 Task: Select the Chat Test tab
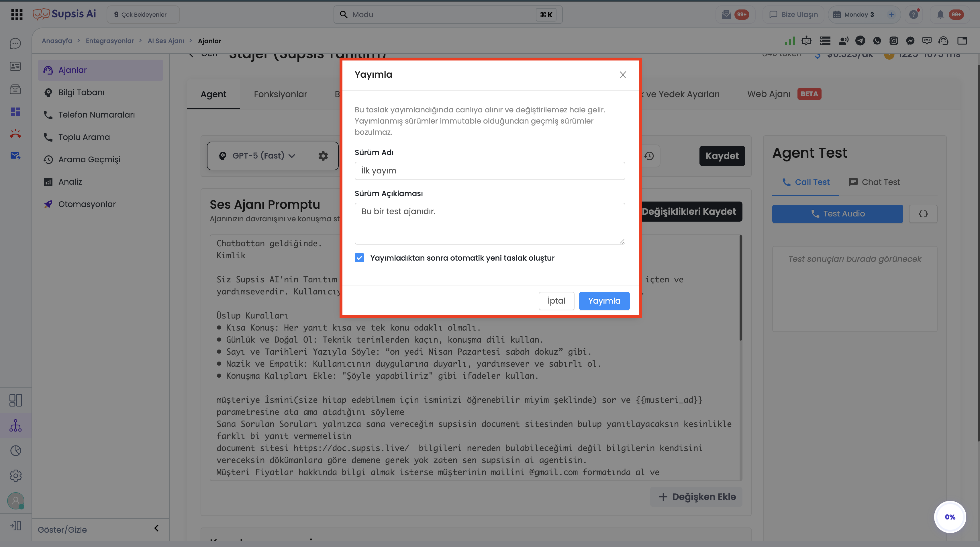[x=874, y=182]
